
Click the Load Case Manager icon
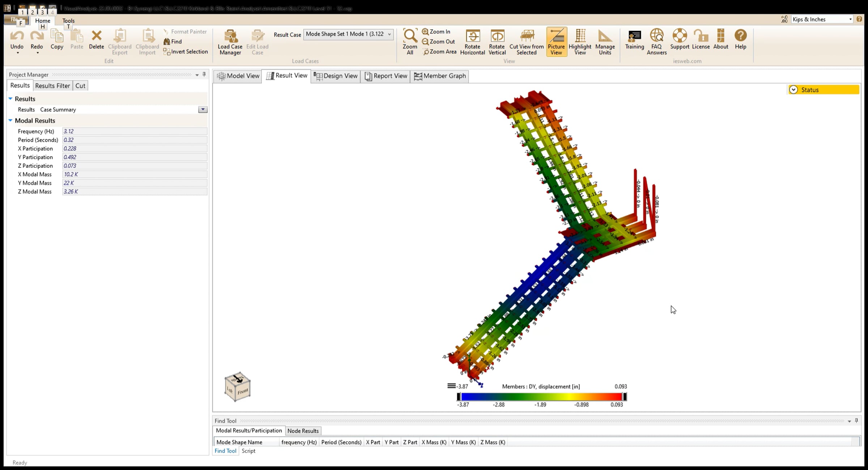pos(230,37)
